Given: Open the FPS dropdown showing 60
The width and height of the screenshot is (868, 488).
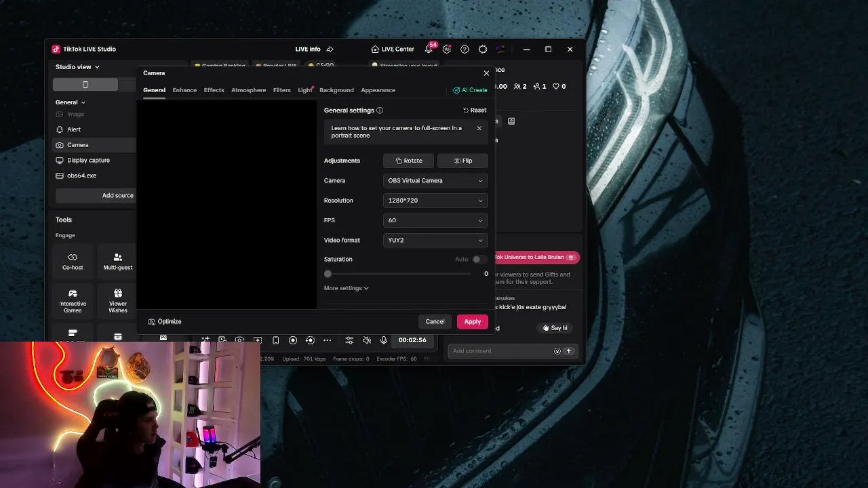Looking at the screenshot, I should 435,220.
